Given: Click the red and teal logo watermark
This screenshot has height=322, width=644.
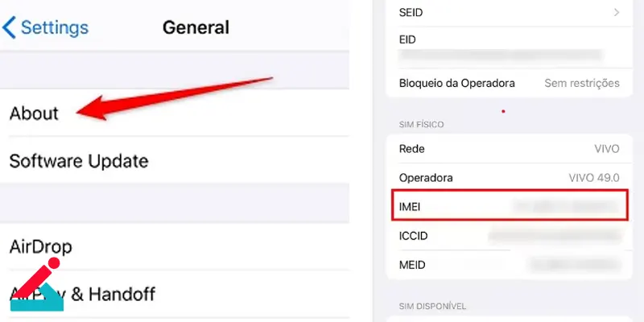Looking at the screenshot, I should [x=37, y=285].
